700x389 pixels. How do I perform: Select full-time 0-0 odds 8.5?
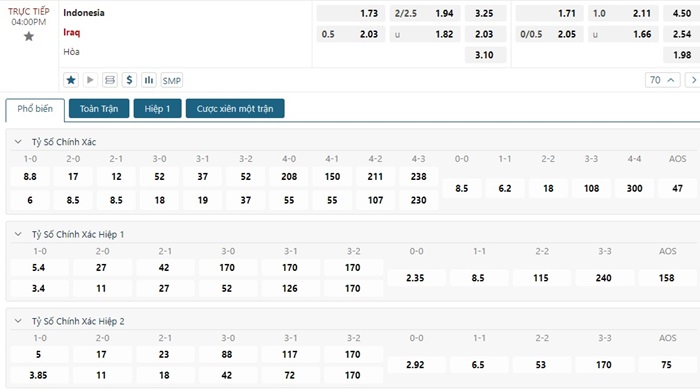tap(462, 188)
